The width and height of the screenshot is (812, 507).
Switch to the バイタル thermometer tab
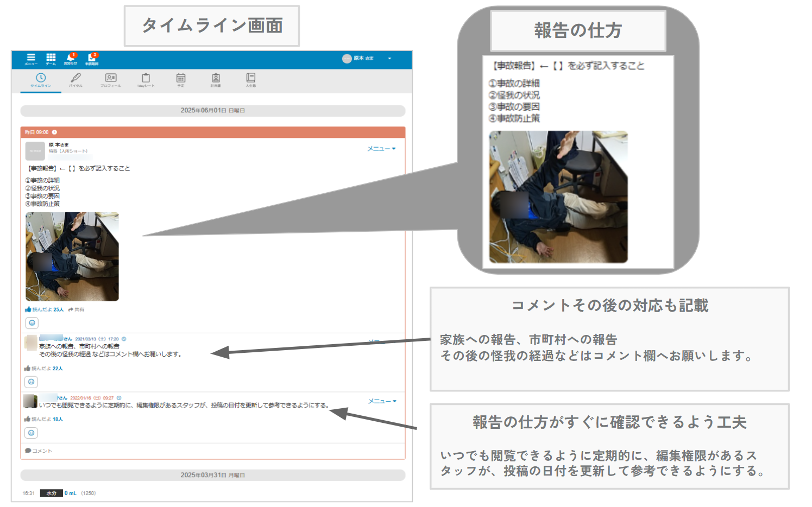(75, 80)
